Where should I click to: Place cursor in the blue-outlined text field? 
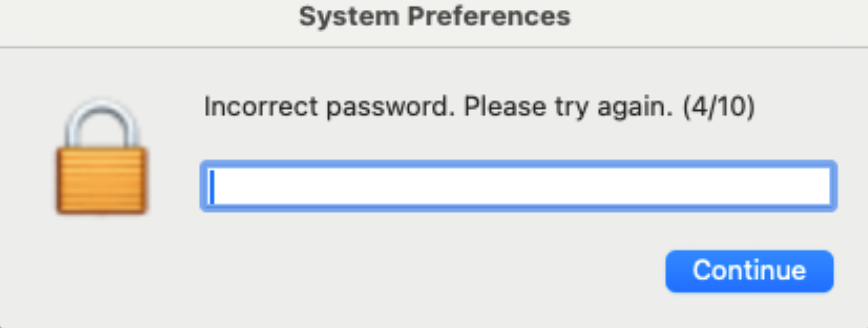(x=518, y=186)
